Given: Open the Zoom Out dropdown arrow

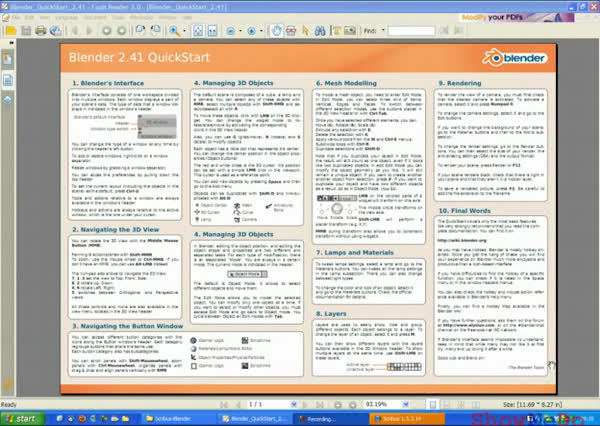Looking at the screenshot, I should coord(240,31).
